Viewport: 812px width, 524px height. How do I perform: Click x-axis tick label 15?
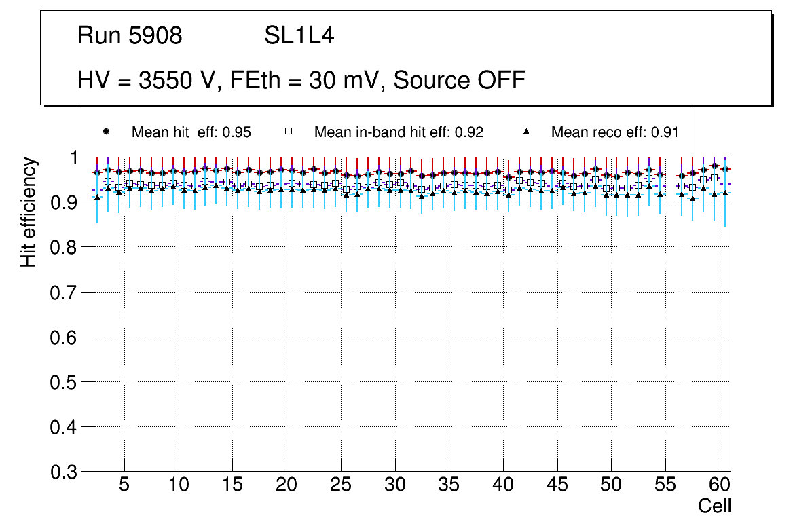pyautogui.click(x=232, y=485)
